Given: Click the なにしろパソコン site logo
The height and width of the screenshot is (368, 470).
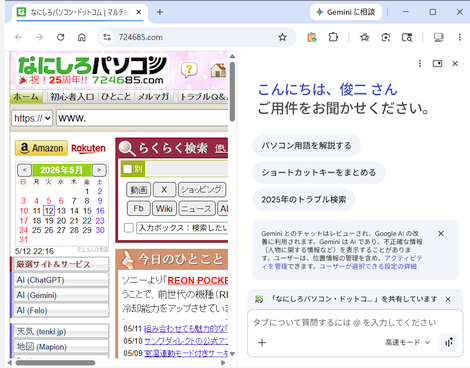Looking at the screenshot, I should tap(92, 70).
